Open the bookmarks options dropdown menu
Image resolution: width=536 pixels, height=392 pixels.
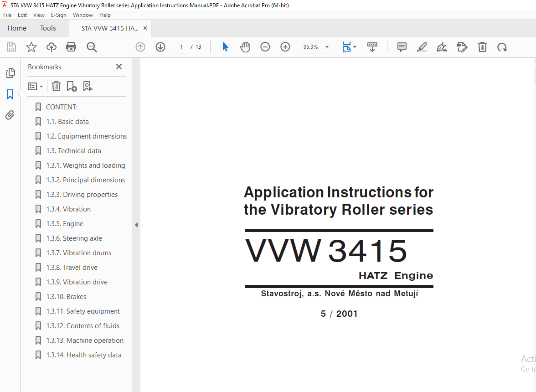(x=35, y=87)
